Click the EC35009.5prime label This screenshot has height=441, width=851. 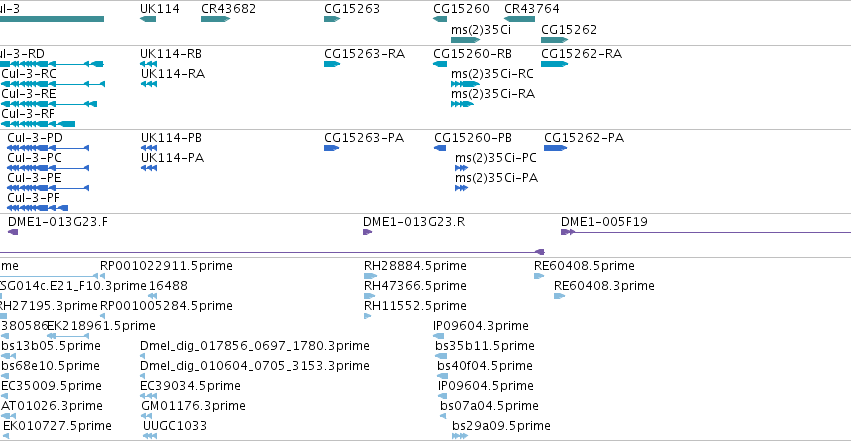52,386
